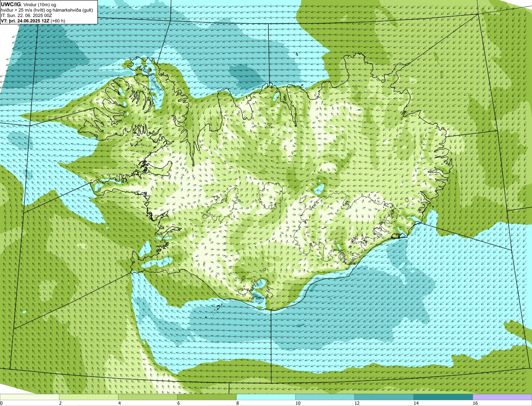Image resolution: width=532 pixels, height=406 pixels.
Task: Click the '0' tick label on the color scale
Action: pyautogui.click(x=1, y=403)
